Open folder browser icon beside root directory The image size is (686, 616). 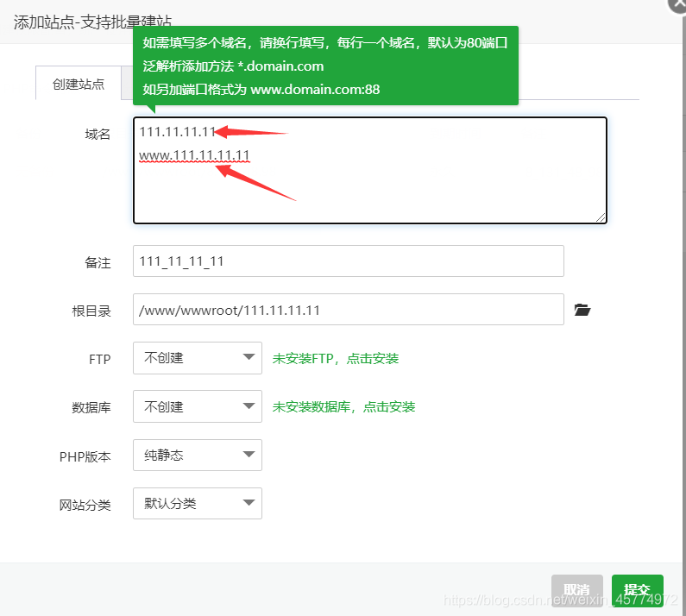pyautogui.click(x=582, y=310)
